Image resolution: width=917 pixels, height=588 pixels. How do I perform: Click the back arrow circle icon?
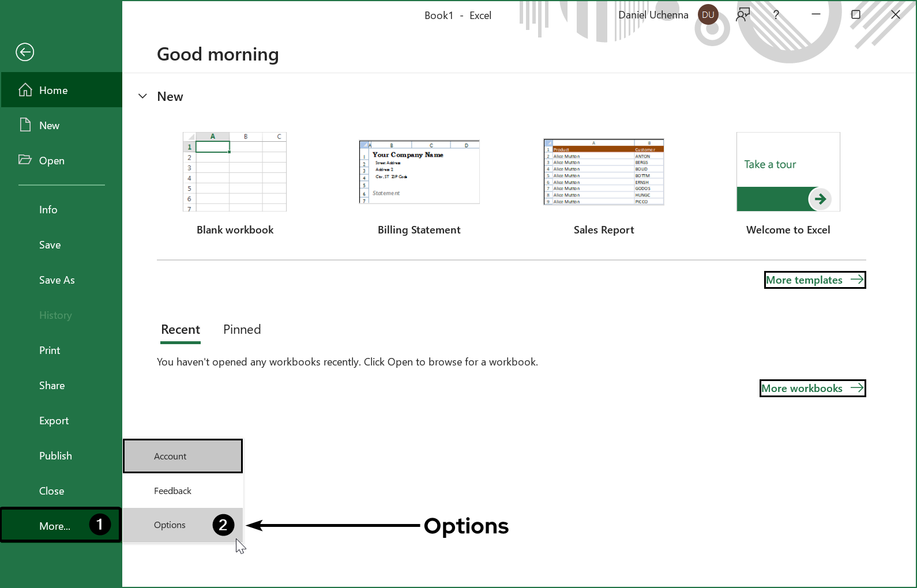(x=25, y=52)
